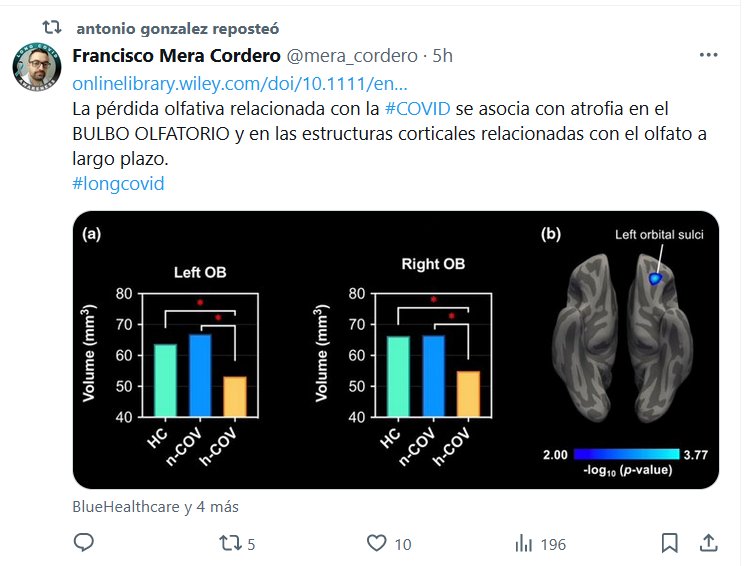
Task: Click the reply speech bubble icon
Action: pos(85,543)
